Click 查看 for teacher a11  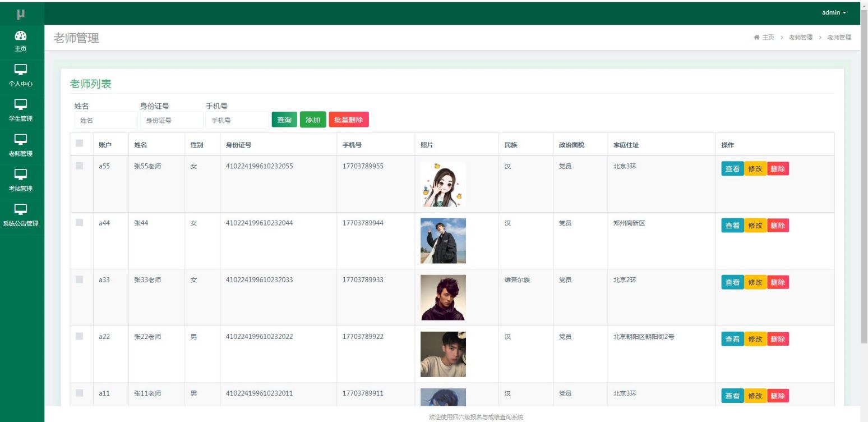732,396
